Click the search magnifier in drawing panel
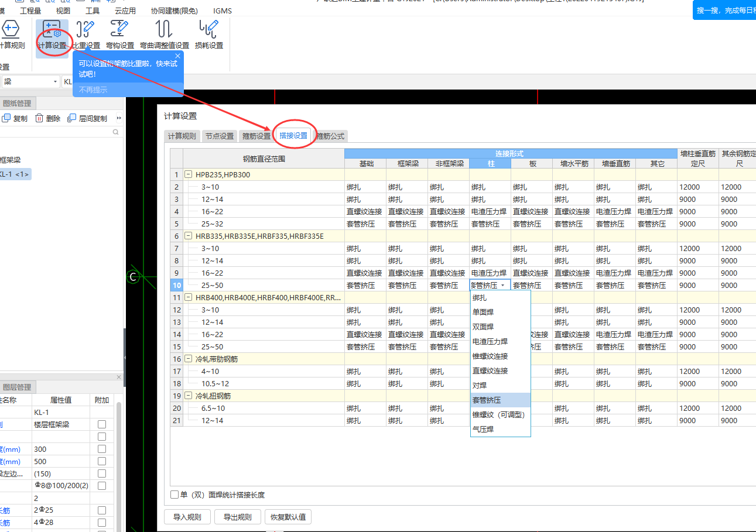This screenshot has height=532, width=756. (116, 133)
